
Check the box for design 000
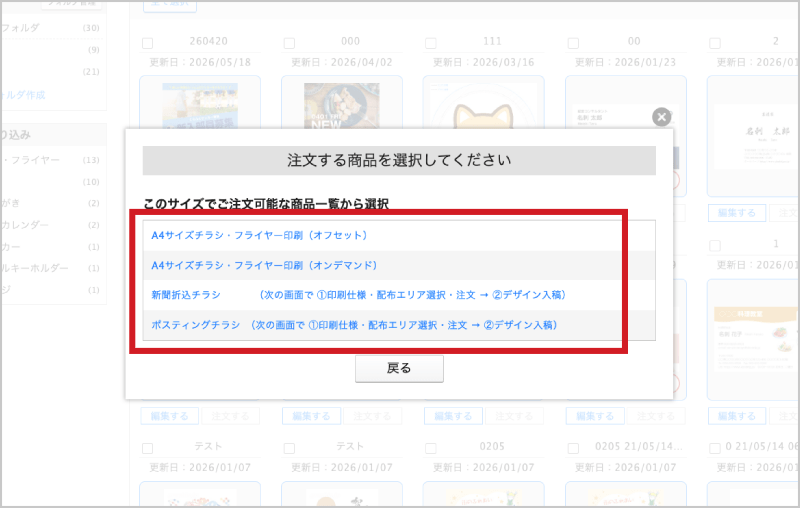pos(289,43)
